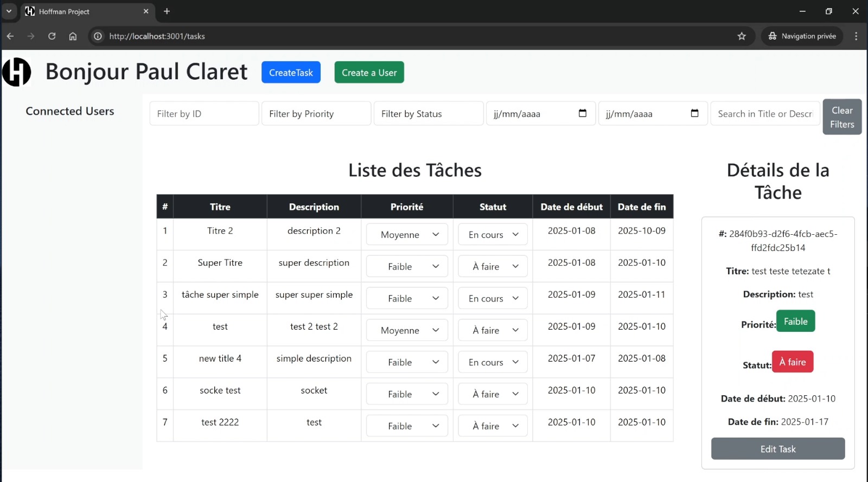The height and width of the screenshot is (482, 868).
Task: Select the Hoffman Project browser tab
Action: [x=81, y=11]
